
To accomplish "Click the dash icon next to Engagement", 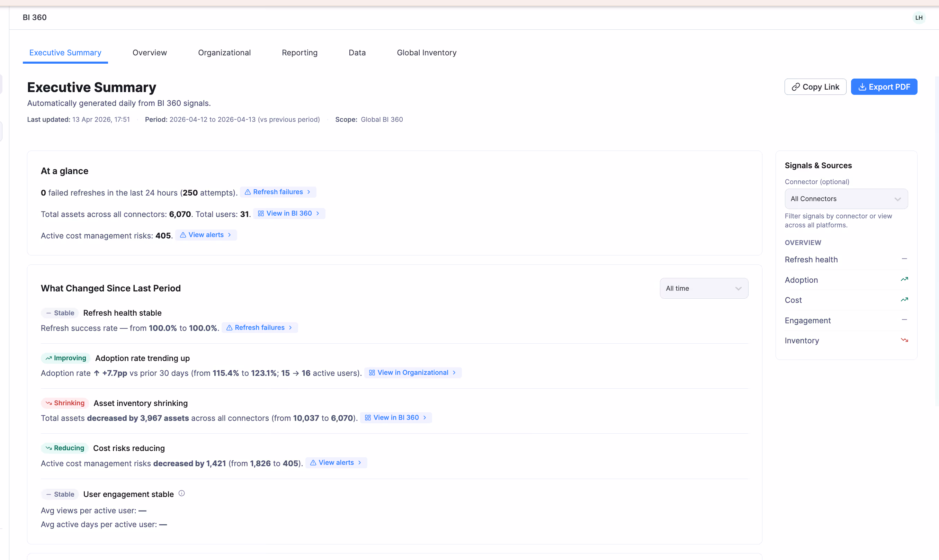I will 904,319.
